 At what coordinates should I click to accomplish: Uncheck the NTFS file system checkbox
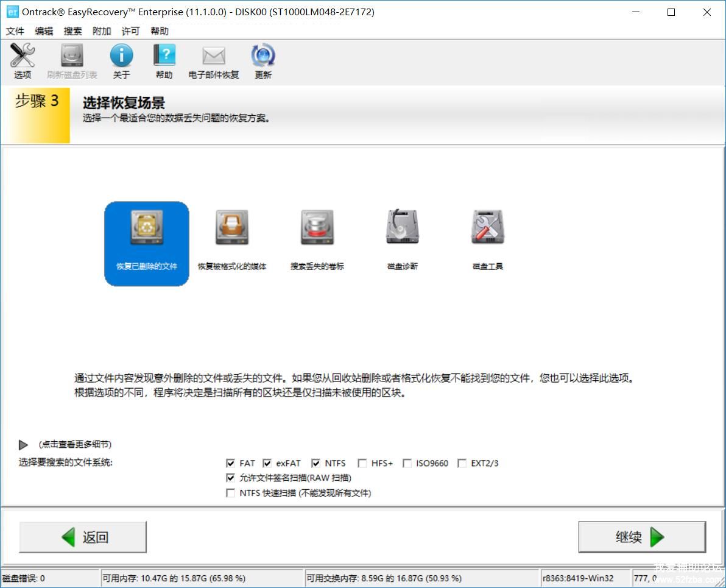coord(315,463)
